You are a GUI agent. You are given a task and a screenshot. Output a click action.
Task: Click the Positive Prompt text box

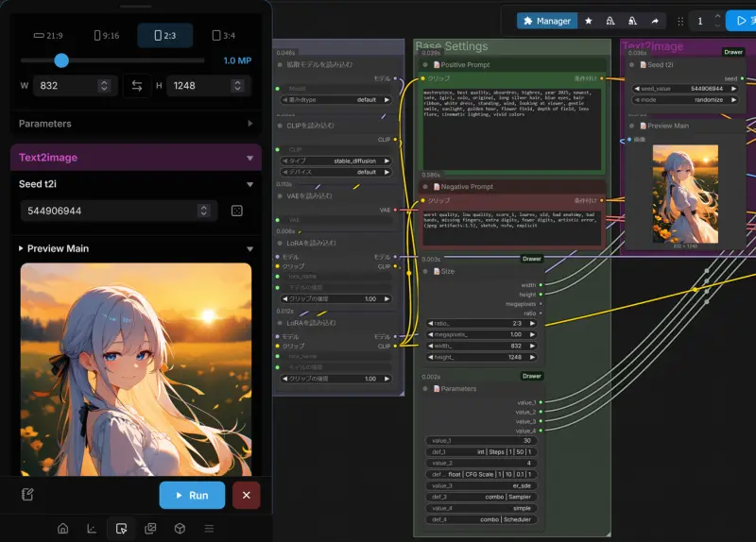[x=512, y=128]
